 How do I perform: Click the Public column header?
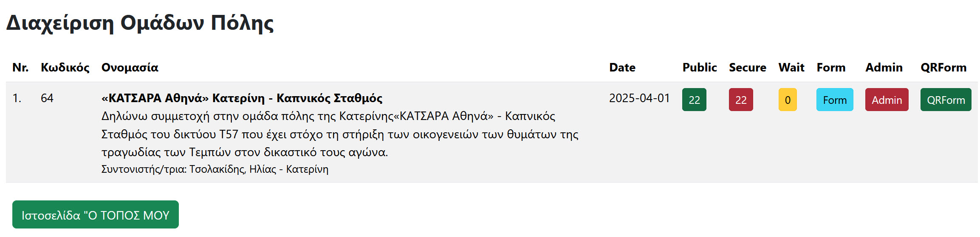pos(700,68)
